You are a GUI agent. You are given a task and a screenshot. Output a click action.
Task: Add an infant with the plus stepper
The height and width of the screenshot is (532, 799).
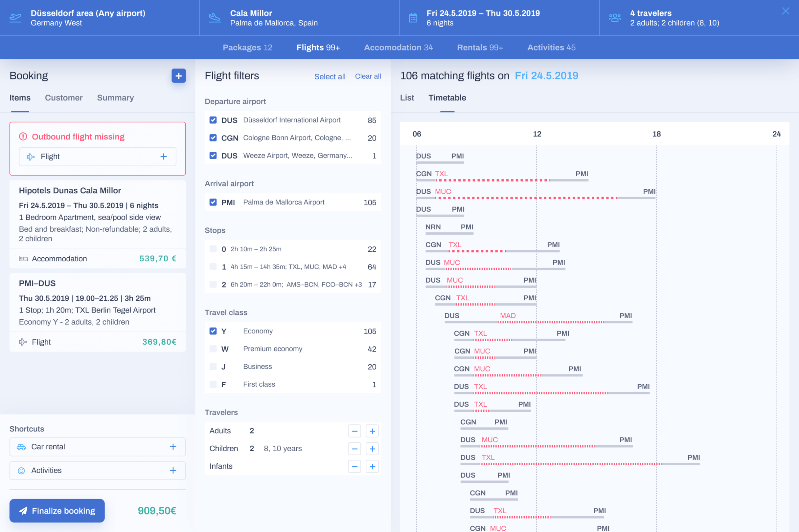click(372, 466)
